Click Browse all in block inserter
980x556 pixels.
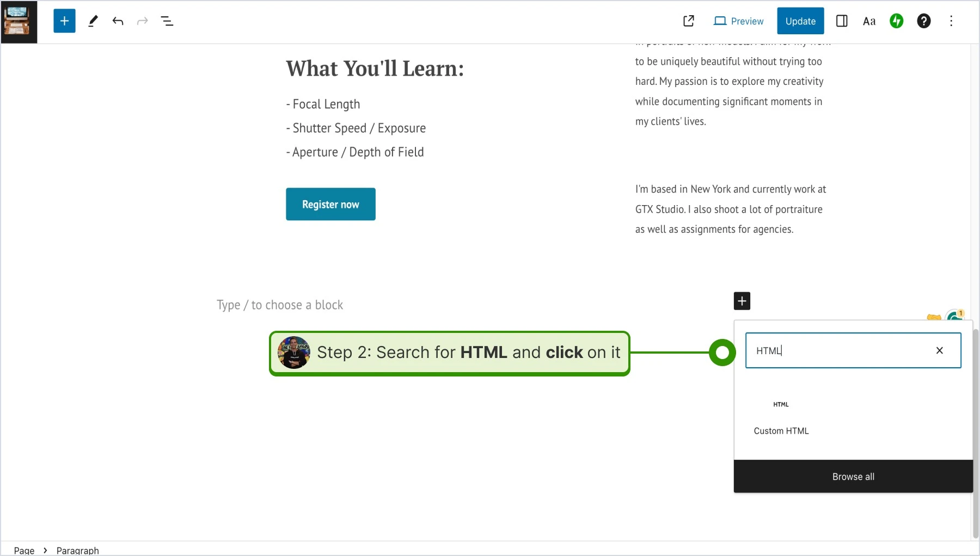853,477
